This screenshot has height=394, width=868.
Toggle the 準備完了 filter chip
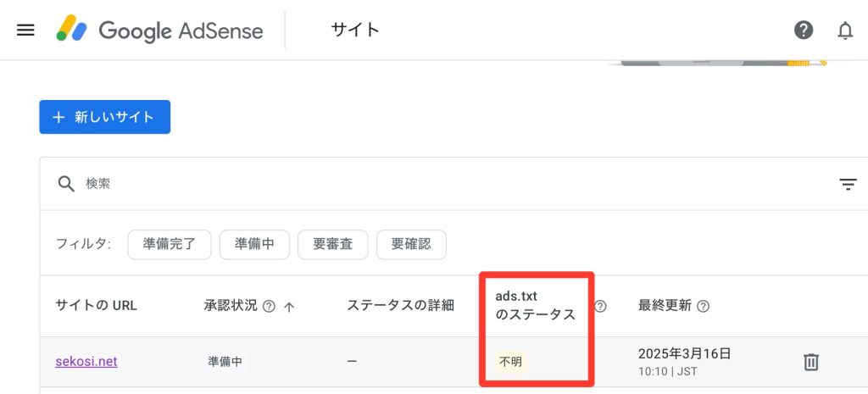[170, 245]
